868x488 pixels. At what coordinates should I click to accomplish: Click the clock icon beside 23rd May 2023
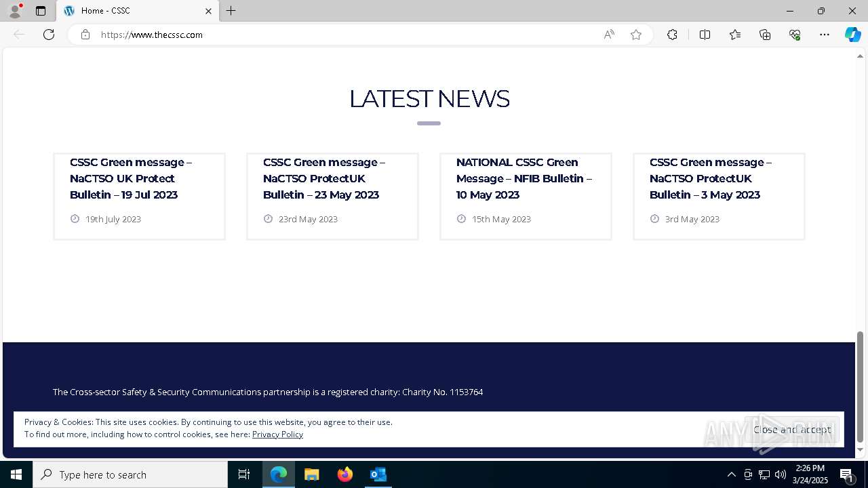268,219
